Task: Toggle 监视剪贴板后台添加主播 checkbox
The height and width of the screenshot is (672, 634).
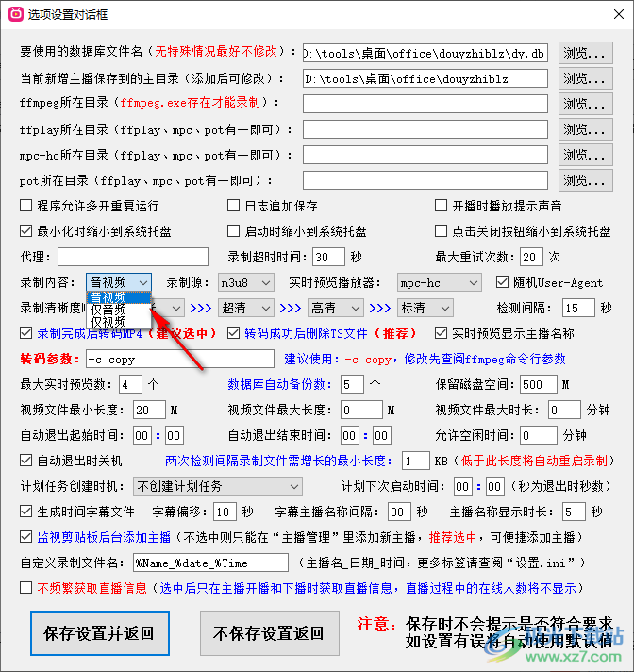Action: [26, 537]
